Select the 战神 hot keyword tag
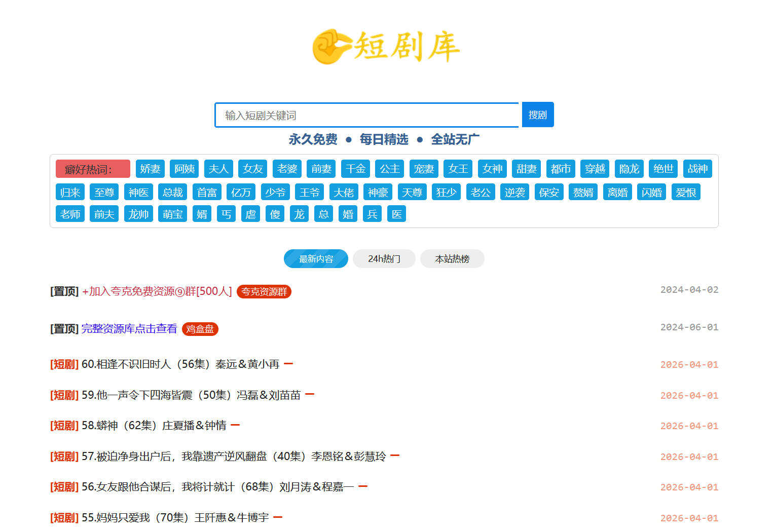This screenshot has height=532, width=774. [697, 169]
